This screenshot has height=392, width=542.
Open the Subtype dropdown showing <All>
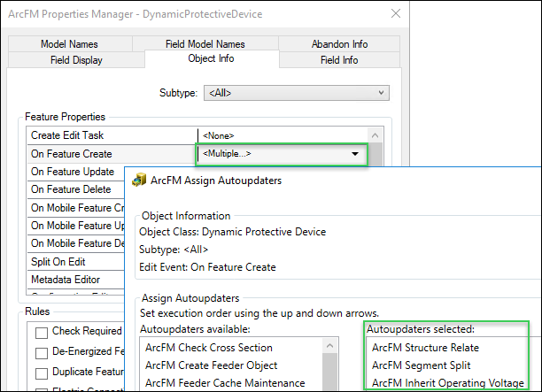pyautogui.click(x=297, y=93)
